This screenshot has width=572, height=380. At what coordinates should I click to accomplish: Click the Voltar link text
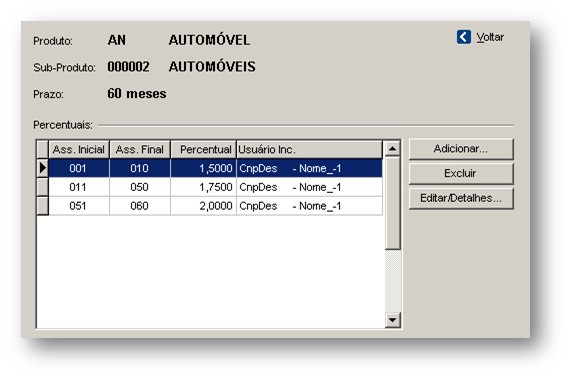coord(490,37)
